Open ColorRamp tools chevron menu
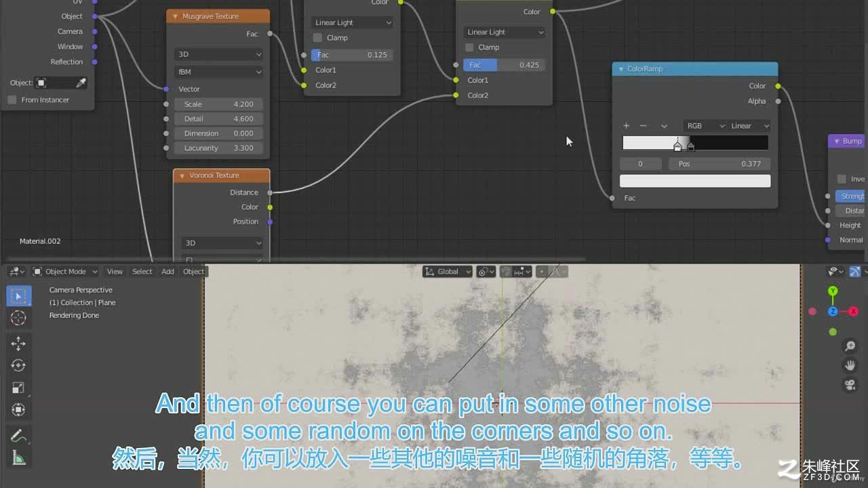Image resolution: width=868 pixels, height=488 pixels. tap(664, 125)
